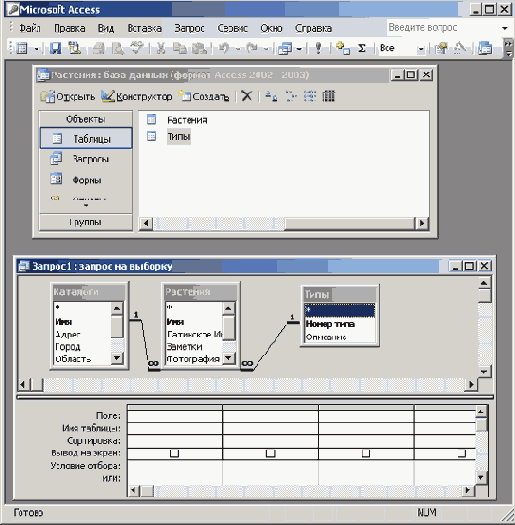
Task: Click Город field in Каталоги list
Action: point(68,347)
